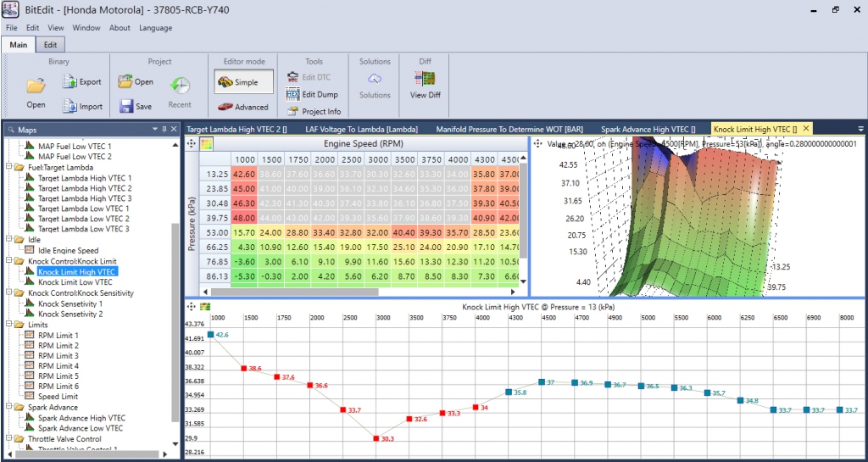
Task: Collapse the Spark Advance folder
Action: pyautogui.click(x=8, y=407)
